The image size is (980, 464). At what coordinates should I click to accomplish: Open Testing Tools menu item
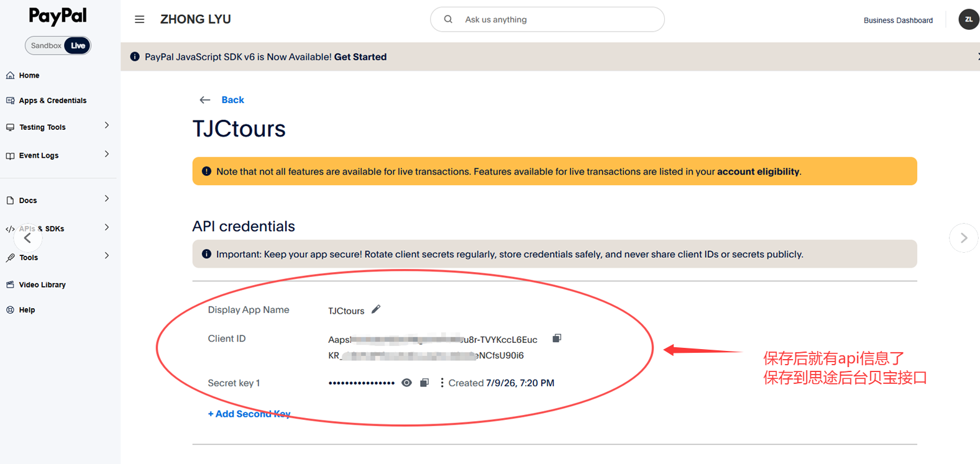42,127
